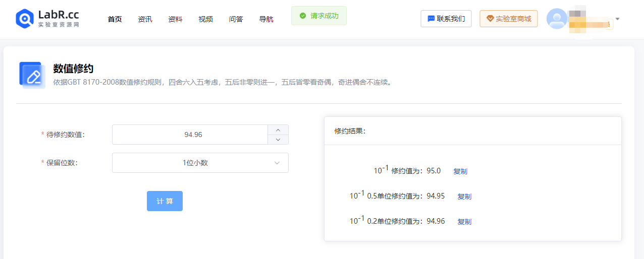Image resolution: width=644 pixels, height=259 pixels.
Task: Click the green success checkmark icon
Action: click(303, 16)
